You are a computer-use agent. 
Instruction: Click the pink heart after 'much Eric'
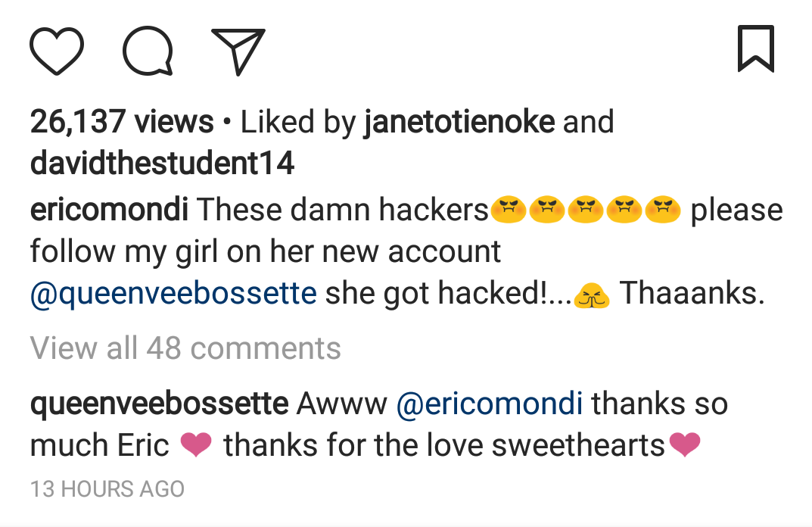pyautogui.click(x=196, y=445)
